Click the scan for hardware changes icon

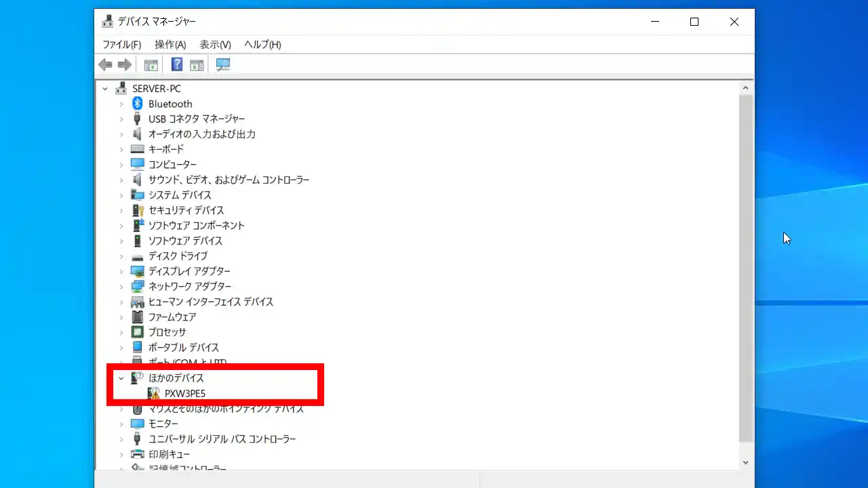tap(223, 64)
